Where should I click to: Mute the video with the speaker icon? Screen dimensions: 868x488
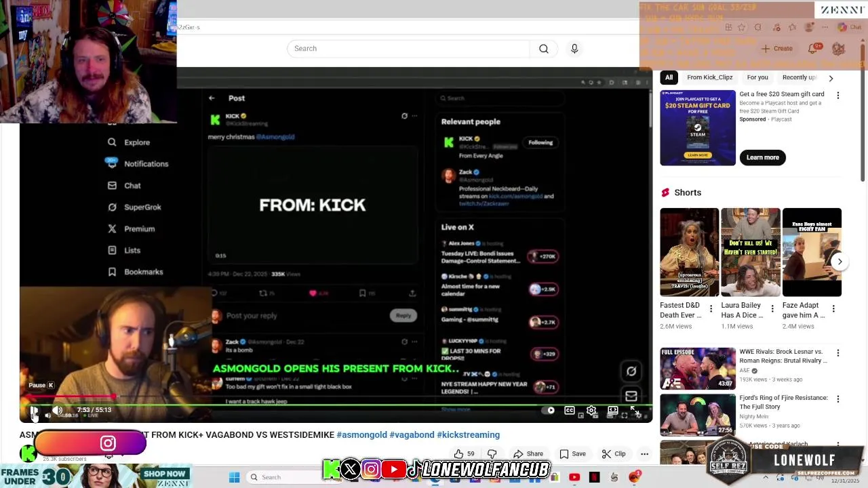pyautogui.click(x=58, y=410)
